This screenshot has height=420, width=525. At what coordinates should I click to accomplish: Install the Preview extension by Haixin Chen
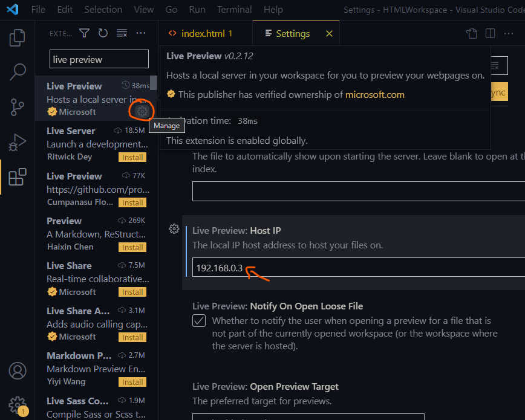(x=132, y=247)
